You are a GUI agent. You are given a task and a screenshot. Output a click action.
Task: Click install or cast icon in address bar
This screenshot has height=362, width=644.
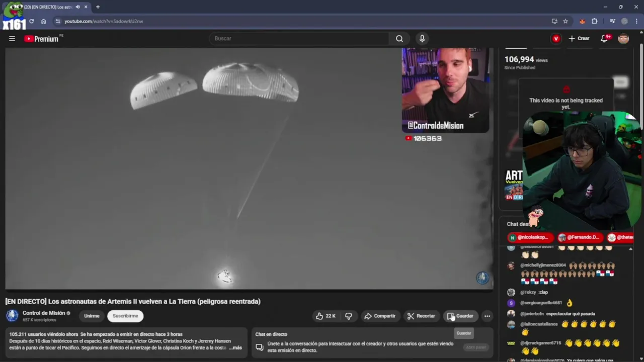(x=554, y=21)
